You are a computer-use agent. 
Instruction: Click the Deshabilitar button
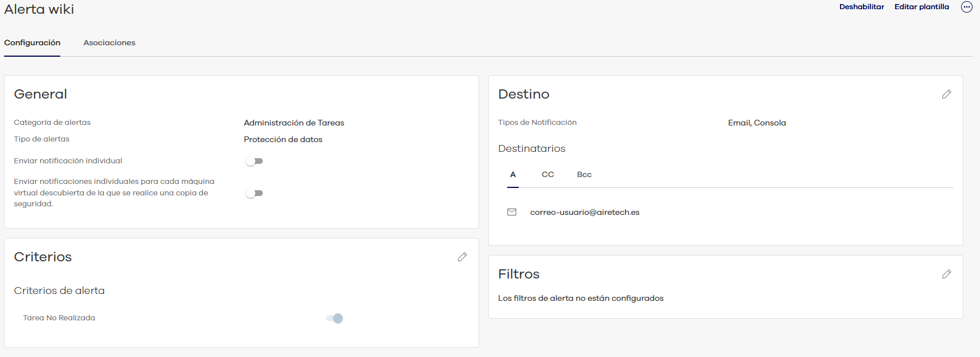click(861, 7)
